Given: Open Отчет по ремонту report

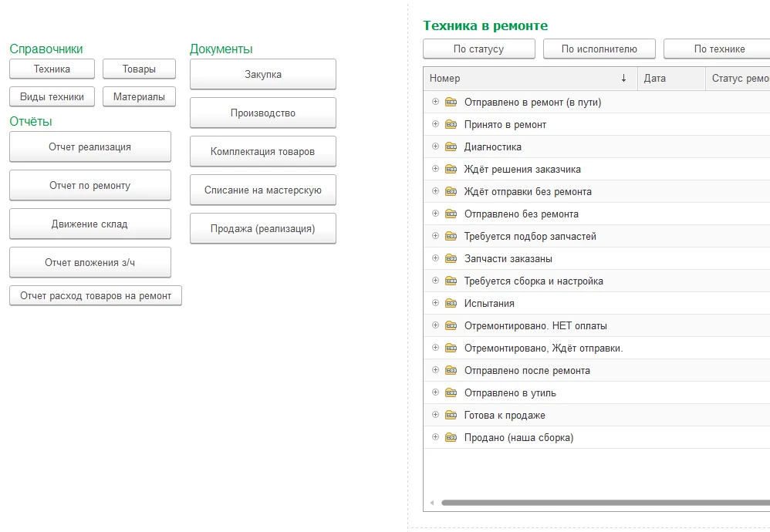Looking at the screenshot, I should 89,186.
